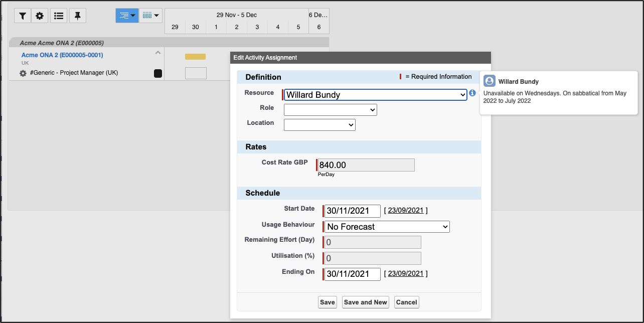Click the Ending On date field

[x=353, y=274]
